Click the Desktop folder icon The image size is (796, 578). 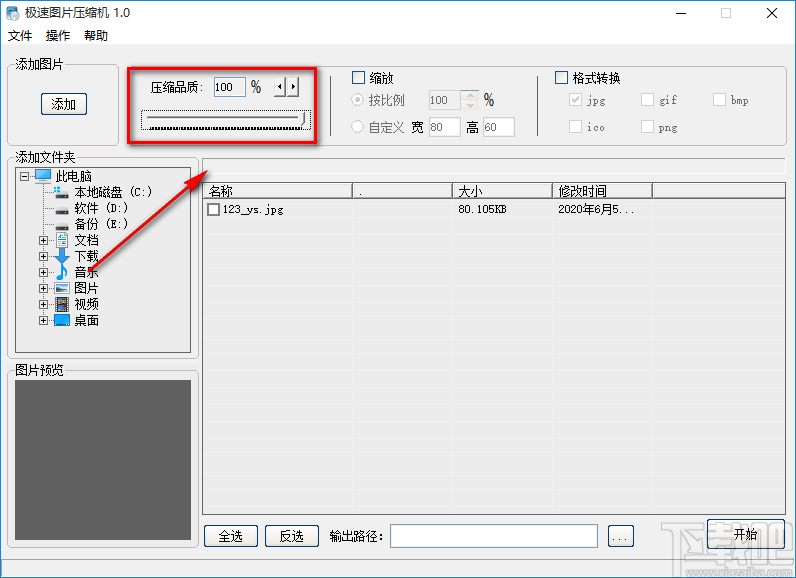[x=62, y=320]
